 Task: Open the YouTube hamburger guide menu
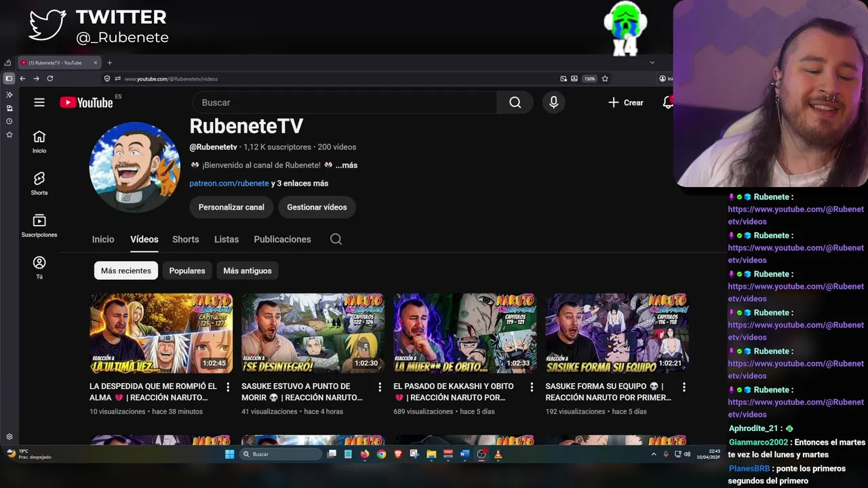(39, 102)
